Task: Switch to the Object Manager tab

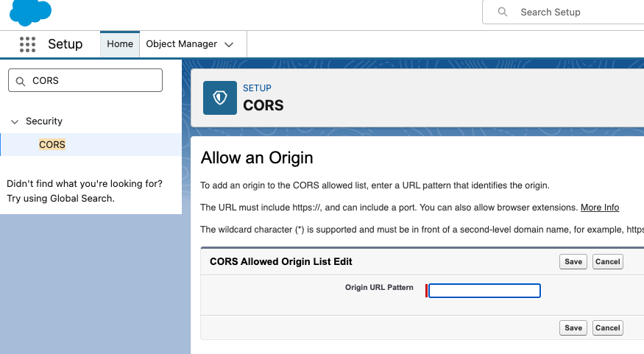Action: 181,44
